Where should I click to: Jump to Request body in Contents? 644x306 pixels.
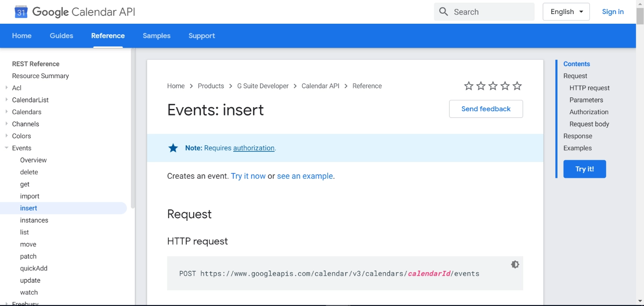pos(590,124)
